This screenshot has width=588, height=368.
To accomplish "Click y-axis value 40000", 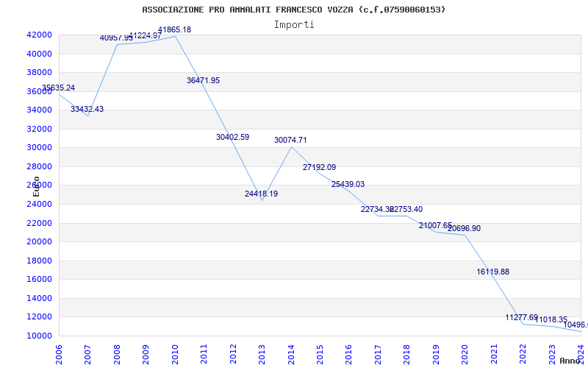I will 39,54.
